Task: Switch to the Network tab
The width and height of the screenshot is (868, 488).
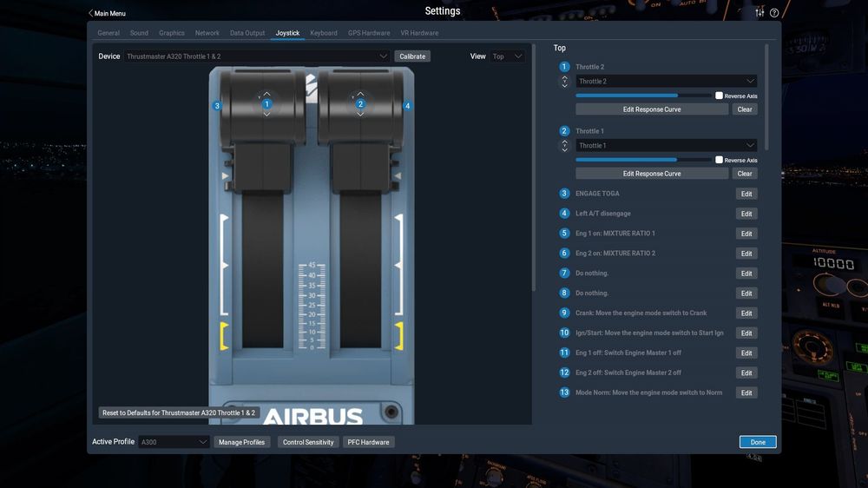Action: [x=207, y=33]
